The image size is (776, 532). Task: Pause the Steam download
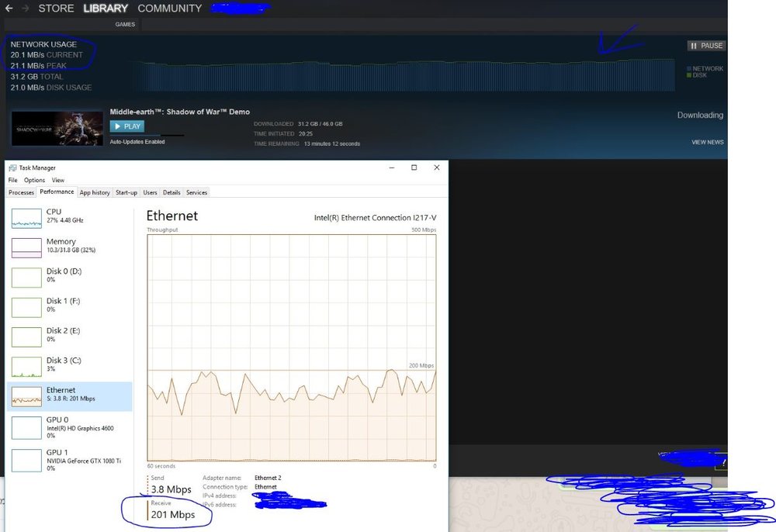707,46
